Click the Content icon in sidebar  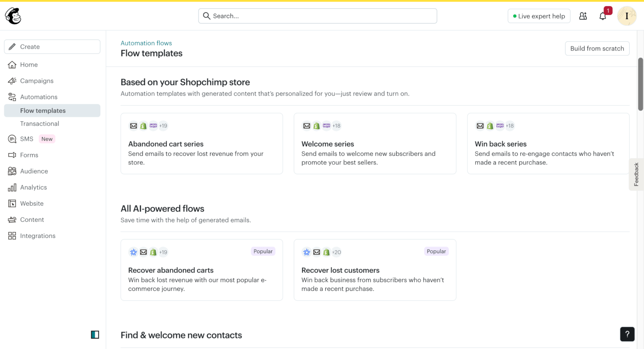(x=12, y=219)
